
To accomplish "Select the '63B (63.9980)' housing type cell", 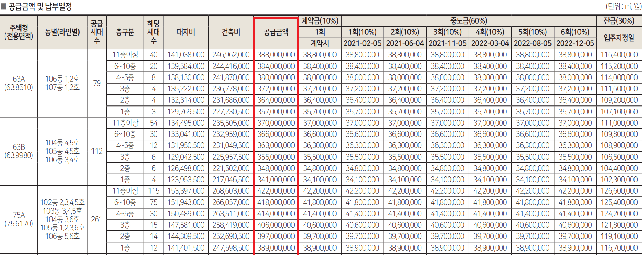I will coord(19,151).
